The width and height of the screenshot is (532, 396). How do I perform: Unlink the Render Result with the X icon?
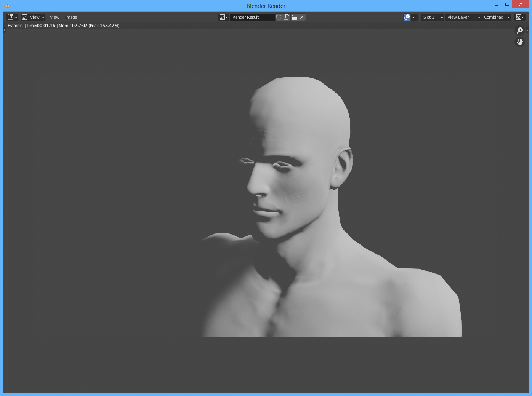[x=302, y=17]
